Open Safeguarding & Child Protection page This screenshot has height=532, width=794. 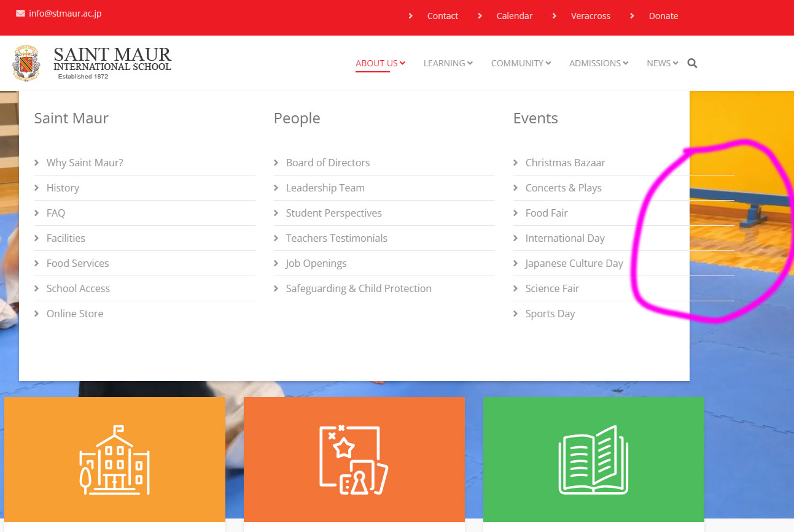[359, 288]
